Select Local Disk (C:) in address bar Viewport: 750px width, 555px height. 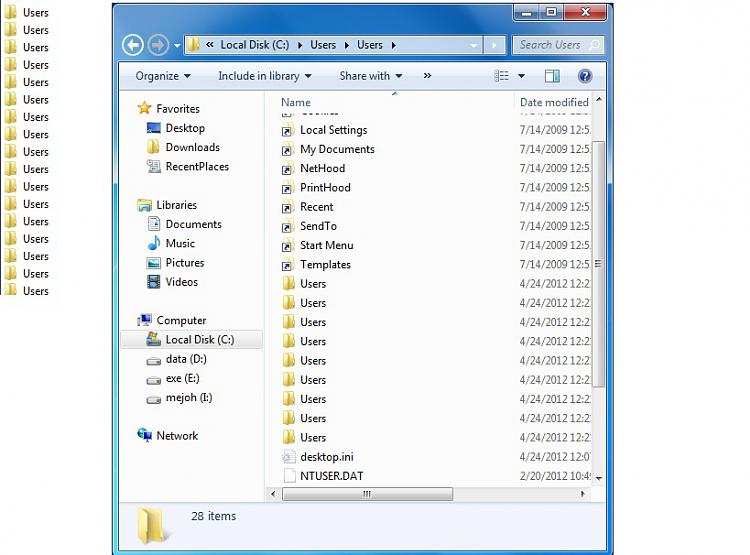click(254, 45)
